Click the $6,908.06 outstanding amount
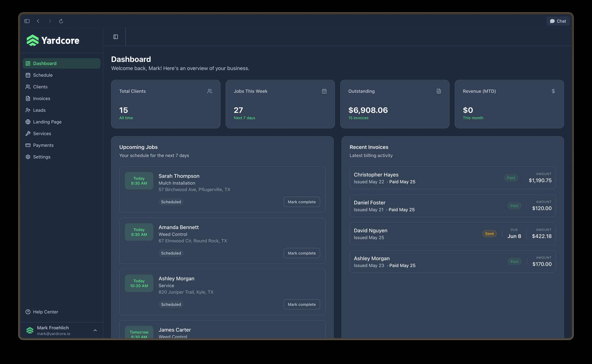The image size is (592, 364). tap(368, 110)
